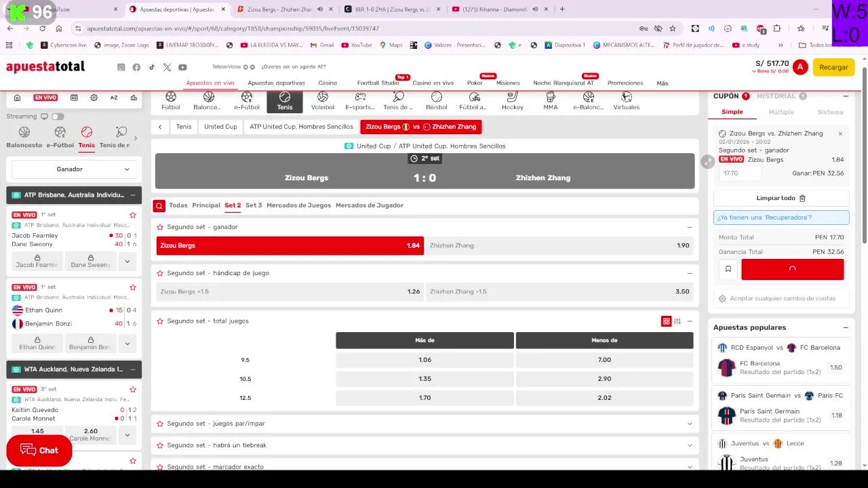Open the Recuperadora info link
This screenshot has height=488, width=868.
(781, 218)
